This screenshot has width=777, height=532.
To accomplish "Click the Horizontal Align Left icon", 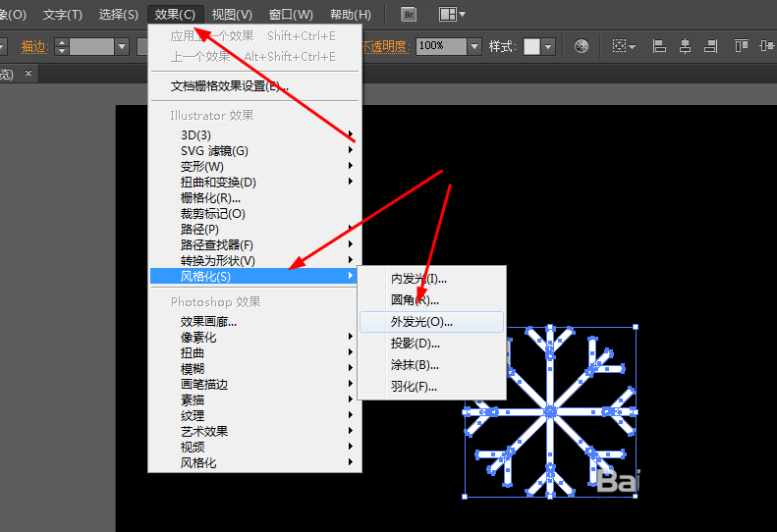I will pyautogui.click(x=659, y=46).
